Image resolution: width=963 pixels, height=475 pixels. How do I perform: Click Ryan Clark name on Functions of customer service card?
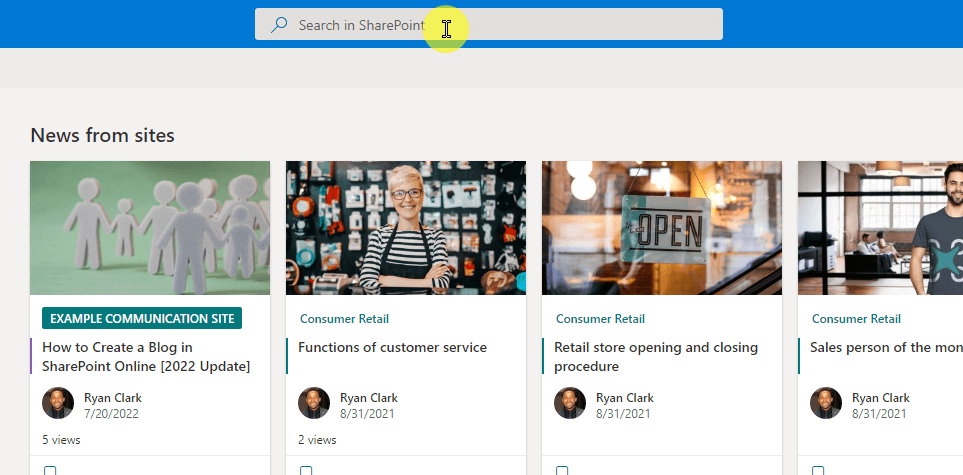click(x=369, y=398)
